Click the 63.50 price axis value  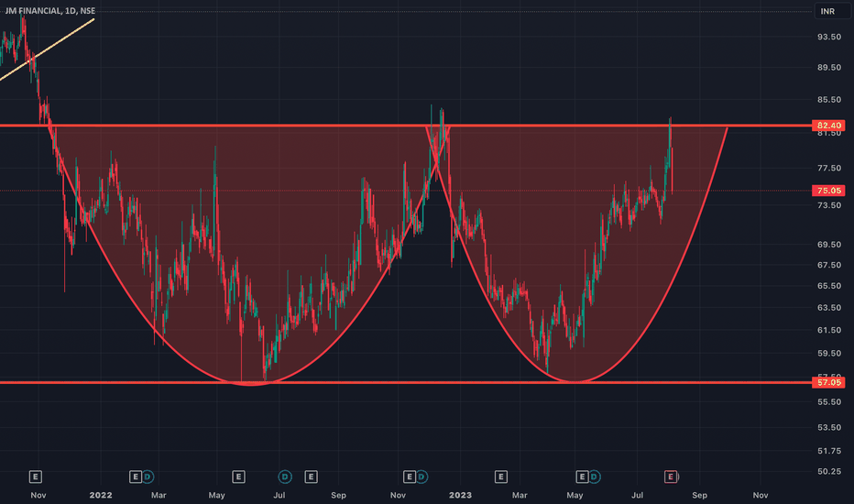click(829, 307)
